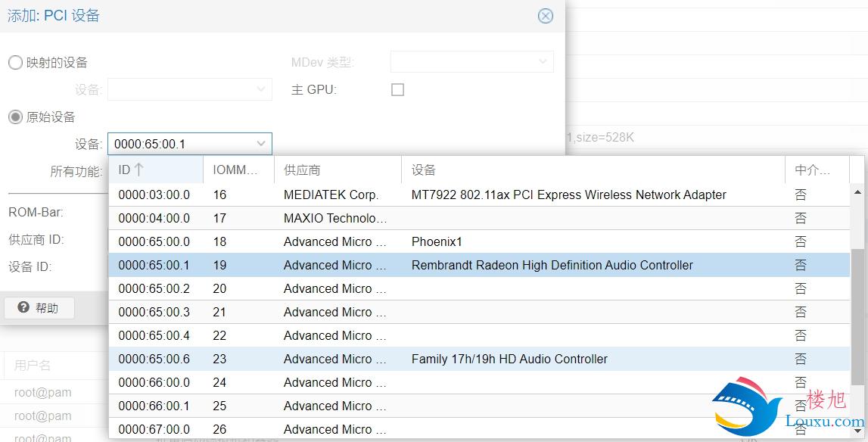
Task: Select device row 0000:66:00.0
Action: click(x=479, y=382)
